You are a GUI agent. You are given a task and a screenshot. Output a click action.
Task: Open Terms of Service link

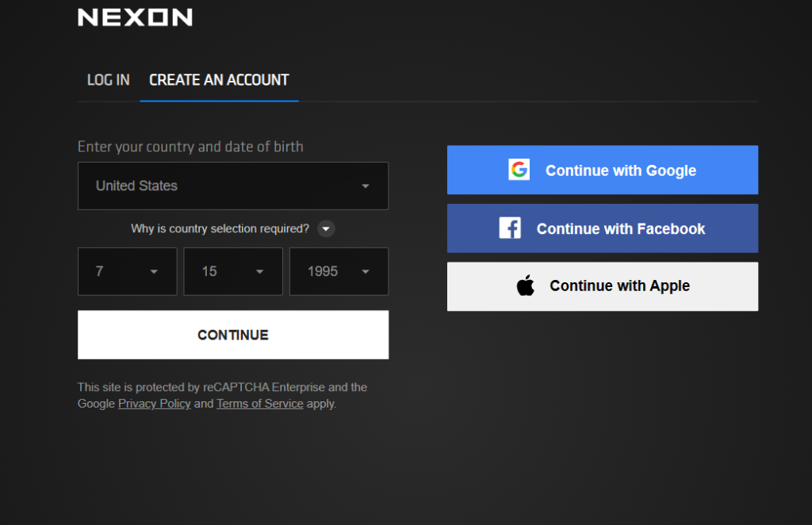(260, 404)
